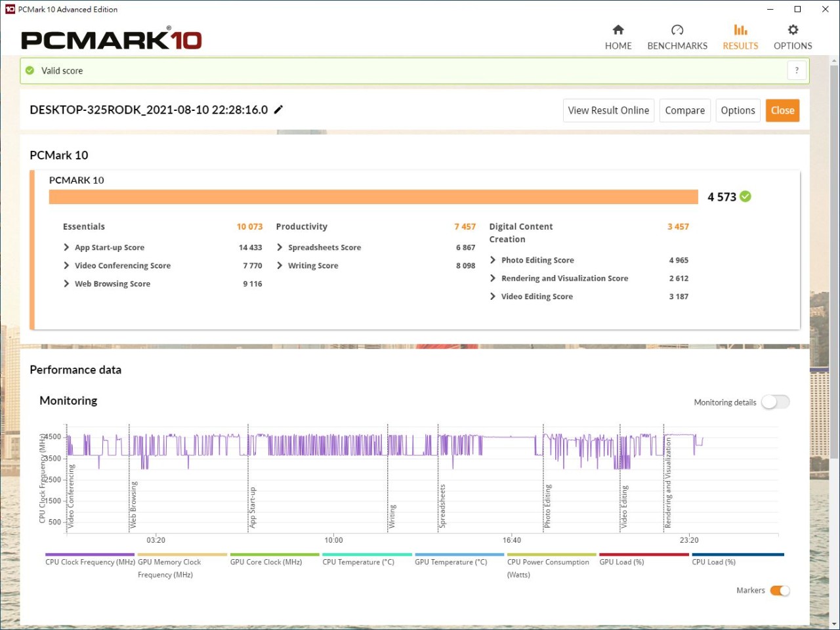This screenshot has height=630, width=840.
Task: Click the vertical scrollbar thumb
Action: coord(834,262)
